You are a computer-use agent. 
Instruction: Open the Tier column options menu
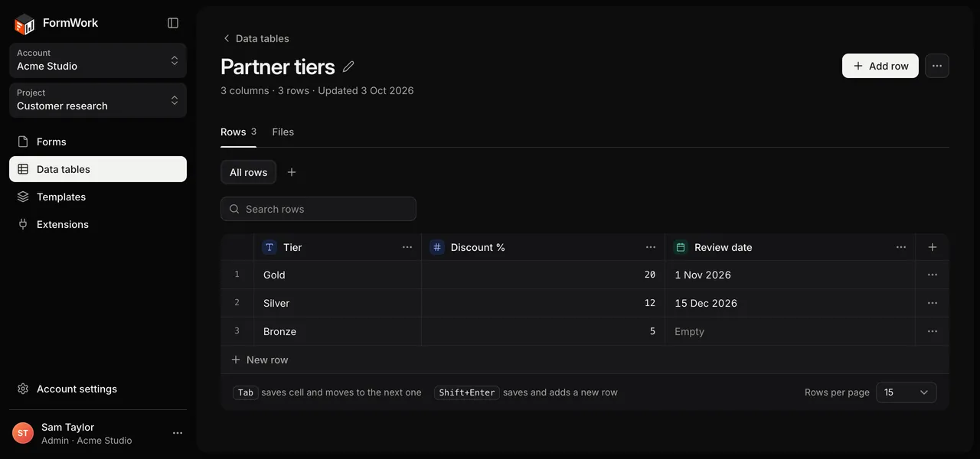407,247
